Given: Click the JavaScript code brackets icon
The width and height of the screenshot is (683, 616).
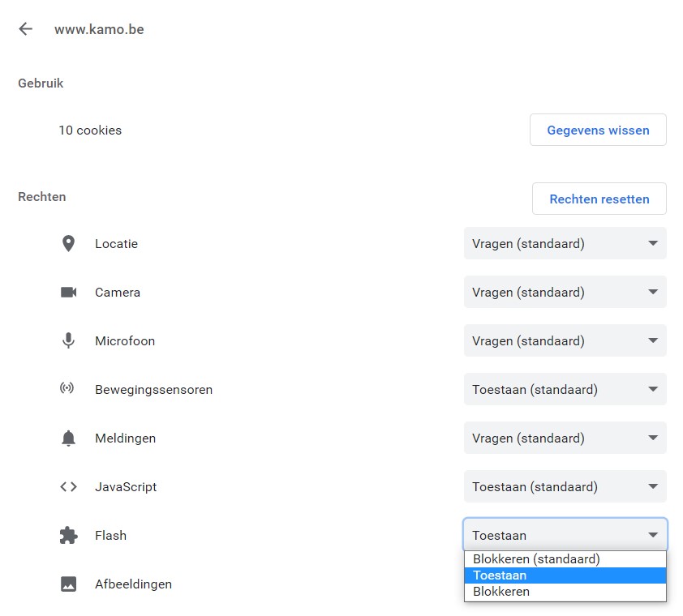Looking at the screenshot, I should click(68, 486).
